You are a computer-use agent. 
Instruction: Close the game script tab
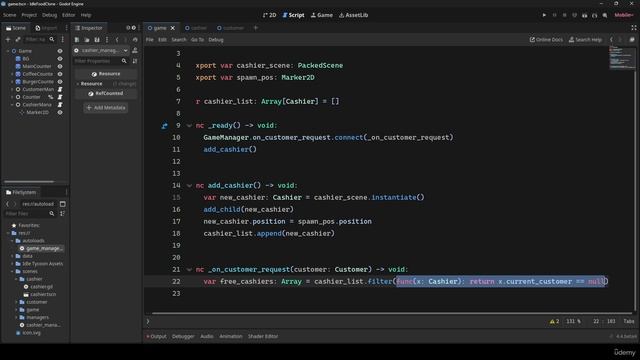click(x=173, y=28)
